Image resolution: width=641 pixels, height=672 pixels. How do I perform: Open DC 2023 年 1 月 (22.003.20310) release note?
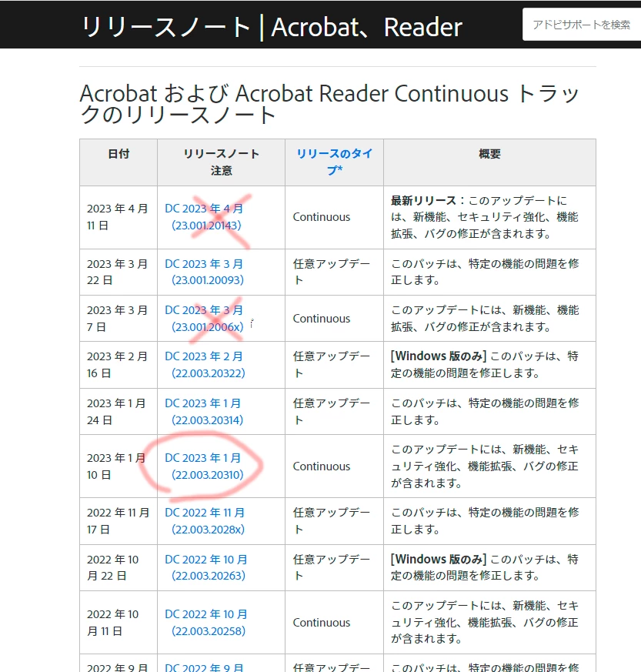(204, 466)
